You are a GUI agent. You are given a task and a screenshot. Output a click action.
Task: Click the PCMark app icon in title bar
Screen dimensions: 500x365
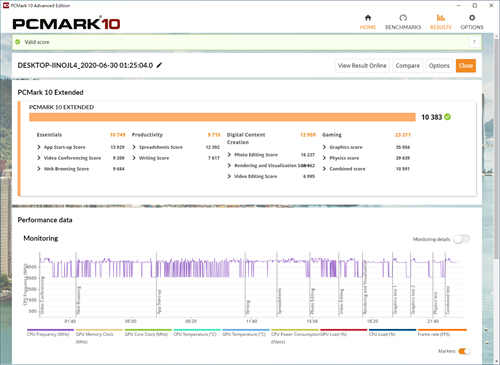(x=6, y=5)
